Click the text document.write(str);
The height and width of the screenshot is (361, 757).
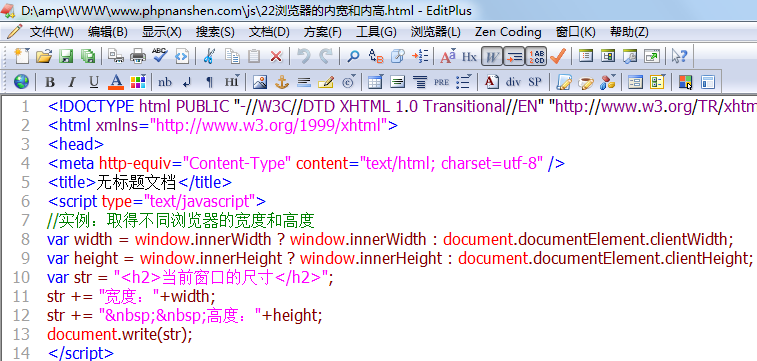click(120, 334)
